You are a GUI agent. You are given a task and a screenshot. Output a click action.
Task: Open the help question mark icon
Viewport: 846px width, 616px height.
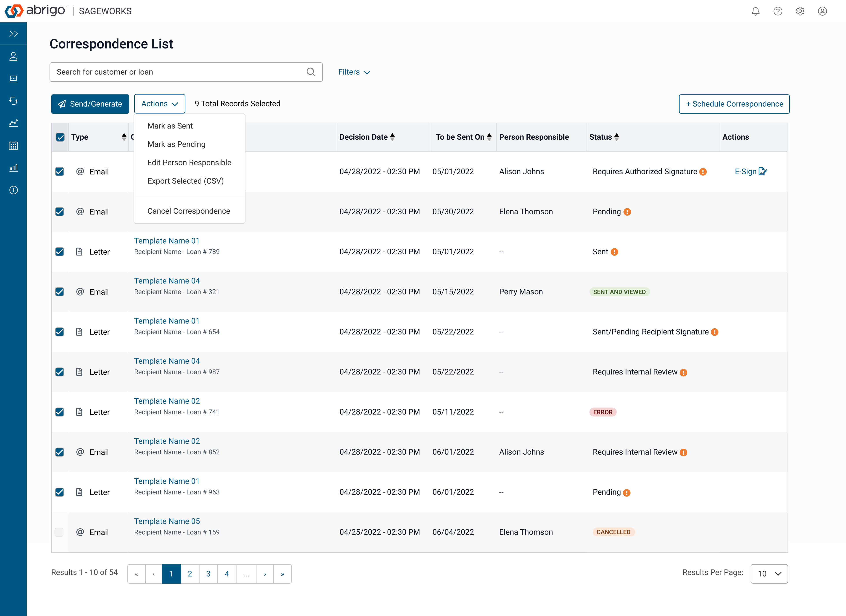click(778, 11)
